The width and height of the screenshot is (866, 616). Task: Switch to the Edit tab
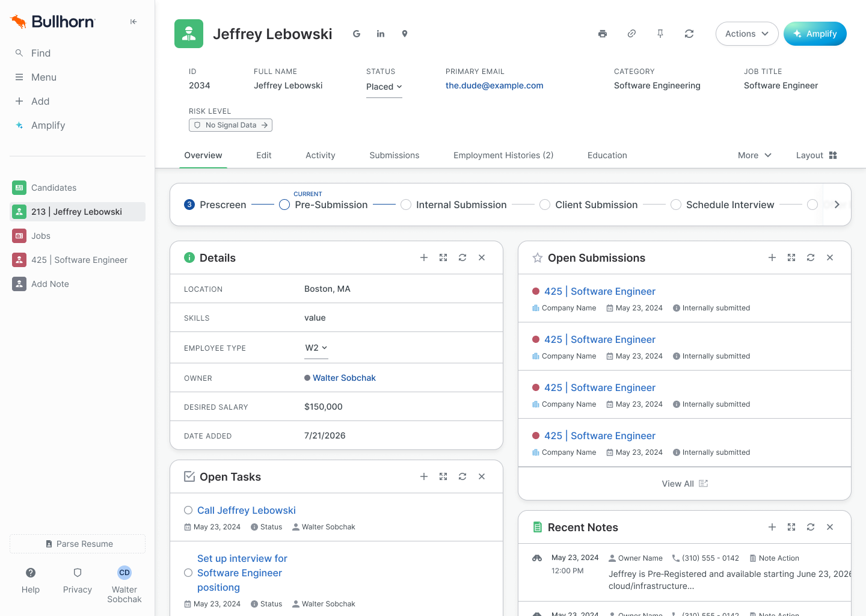point(264,155)
